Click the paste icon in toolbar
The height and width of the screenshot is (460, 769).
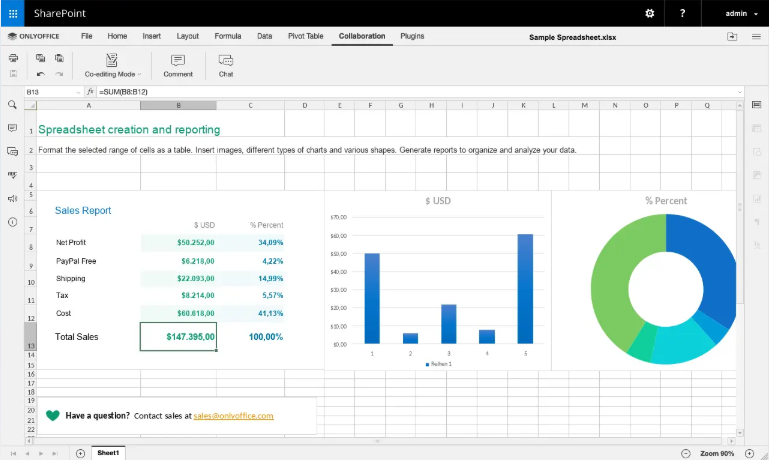[x=59, y=58]
